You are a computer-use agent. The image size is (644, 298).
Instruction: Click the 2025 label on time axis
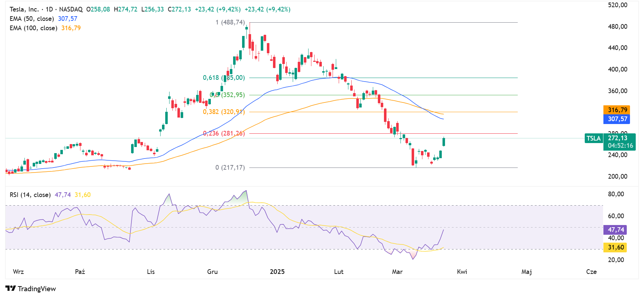pyautogui.click(x=277, y=272)
